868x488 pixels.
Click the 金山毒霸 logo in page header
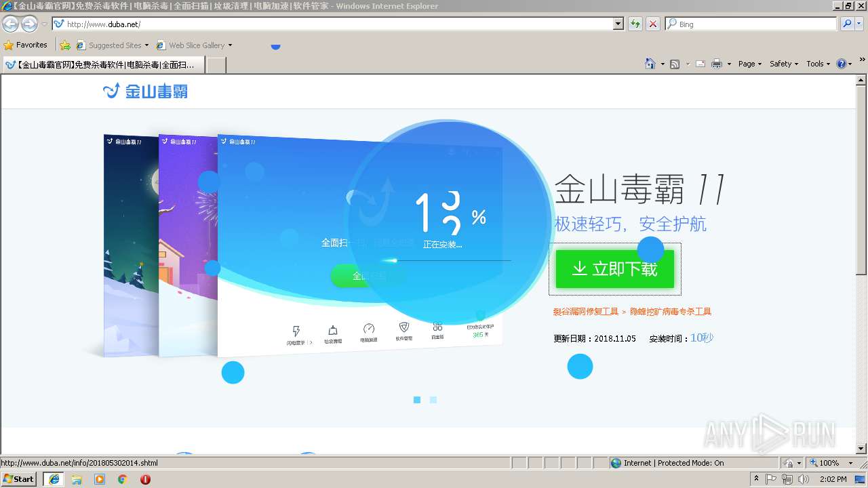145,91
